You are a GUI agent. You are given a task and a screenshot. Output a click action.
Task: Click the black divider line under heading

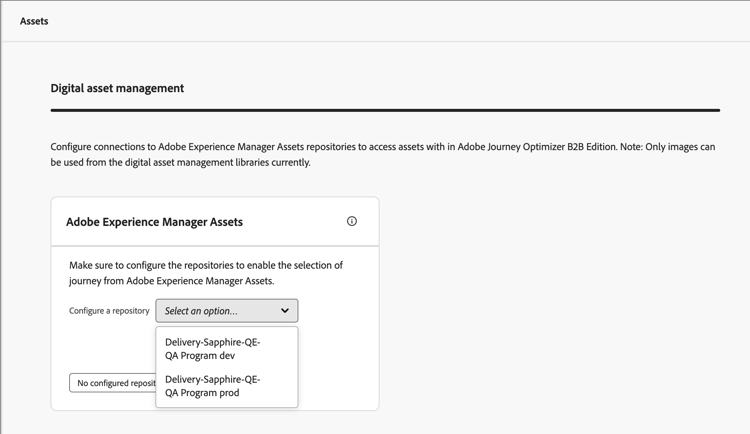pos(385,110)
